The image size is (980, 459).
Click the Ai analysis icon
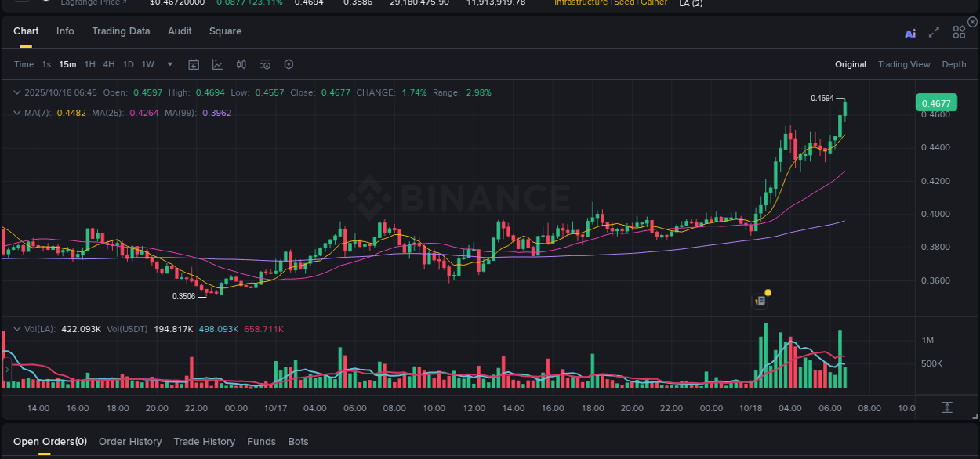point(909,32)
